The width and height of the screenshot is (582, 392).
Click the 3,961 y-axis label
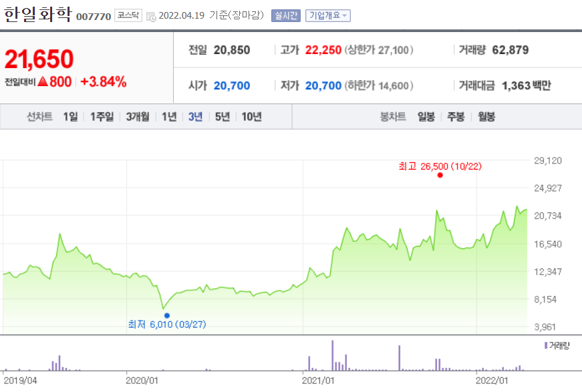tap(545, 327)
